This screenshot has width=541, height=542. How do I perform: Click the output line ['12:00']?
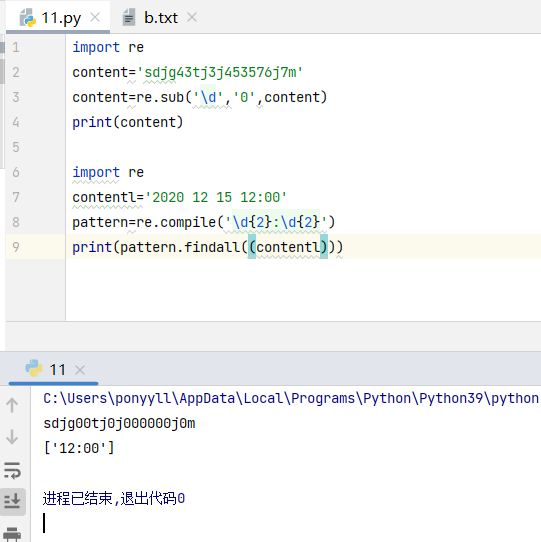click(78, 448)
